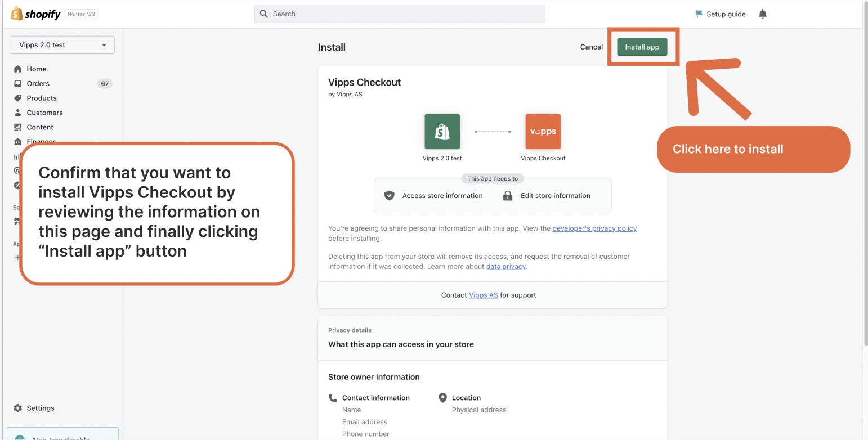Viewport: 868px width, 440px height.
Task: Open the Setup guide
Action: [x=721, y=14]
